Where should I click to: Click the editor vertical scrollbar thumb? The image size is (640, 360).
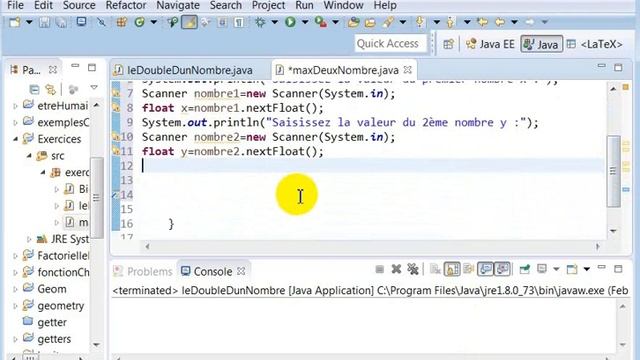(613, 171)
